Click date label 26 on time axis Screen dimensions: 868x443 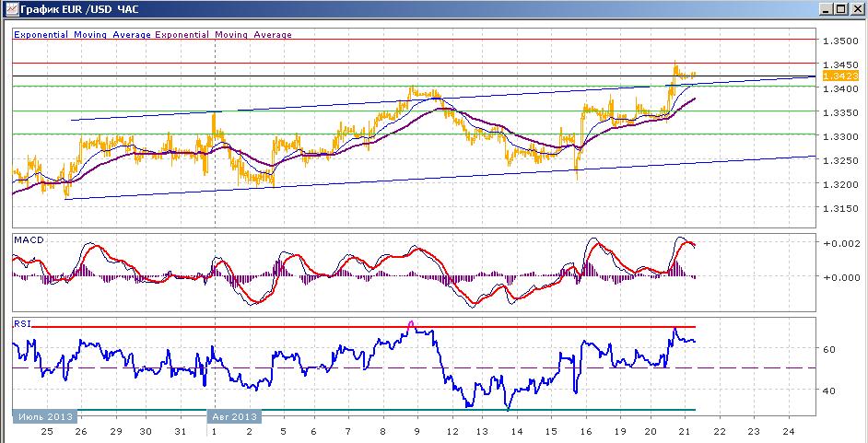81,431
